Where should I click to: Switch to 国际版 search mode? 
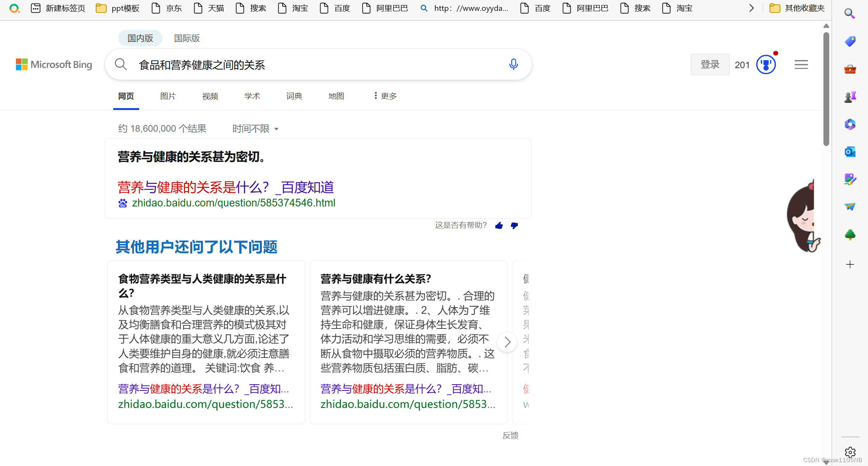(x=187, y=38)
